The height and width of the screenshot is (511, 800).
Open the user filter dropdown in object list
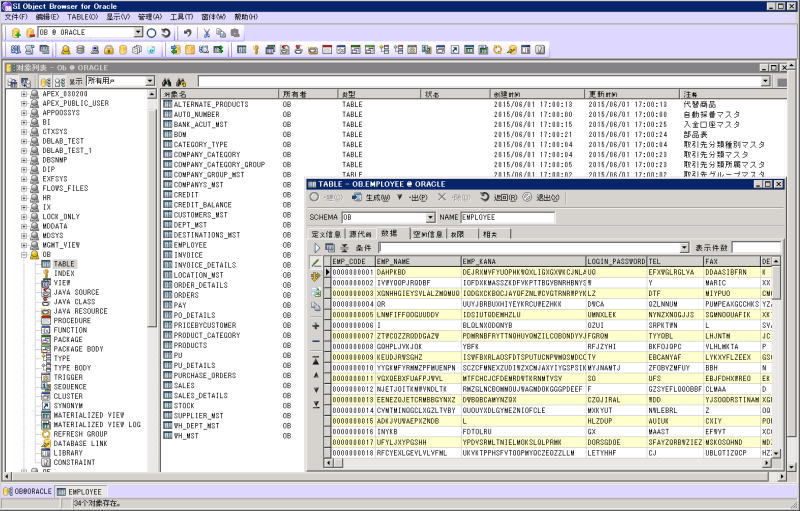pos(149,81)
